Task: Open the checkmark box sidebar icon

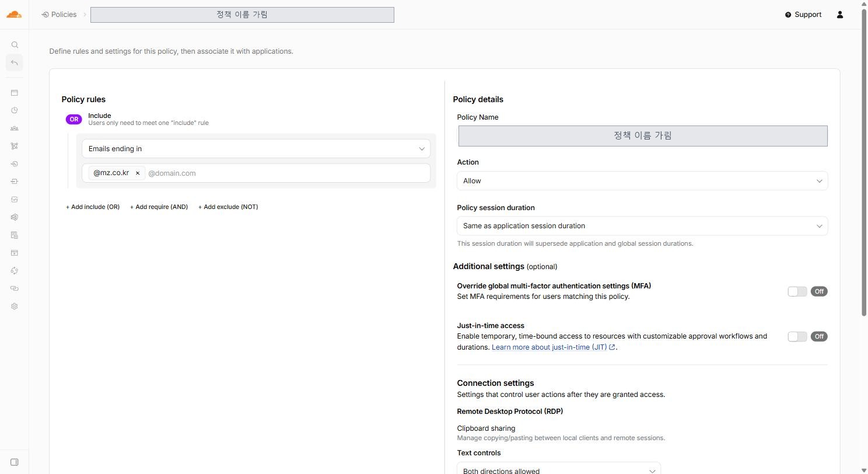Action: 15,200
